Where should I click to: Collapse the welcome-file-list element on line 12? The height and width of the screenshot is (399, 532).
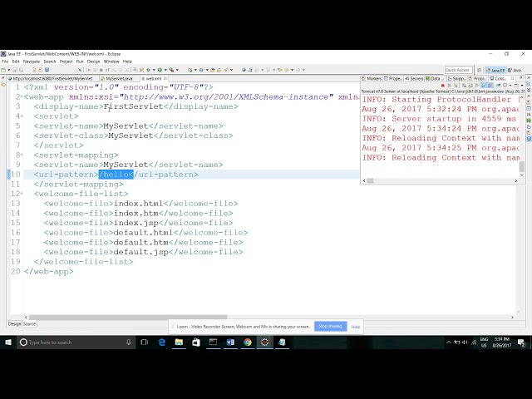(x=22, y=194)
